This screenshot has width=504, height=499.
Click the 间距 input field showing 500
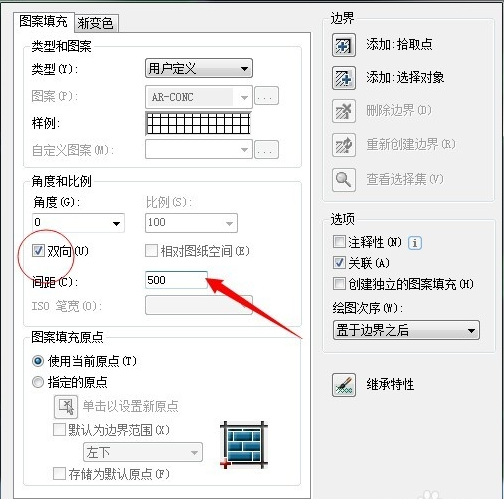click(176, 280)
